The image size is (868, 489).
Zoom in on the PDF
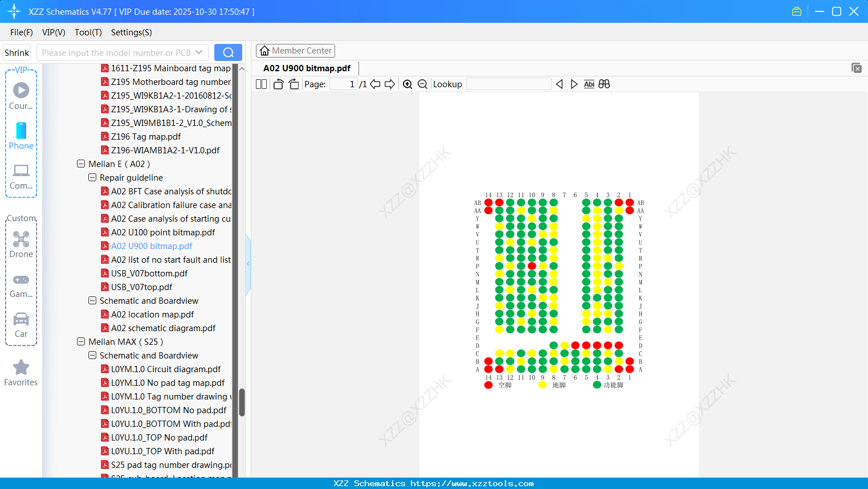point(407,84)
